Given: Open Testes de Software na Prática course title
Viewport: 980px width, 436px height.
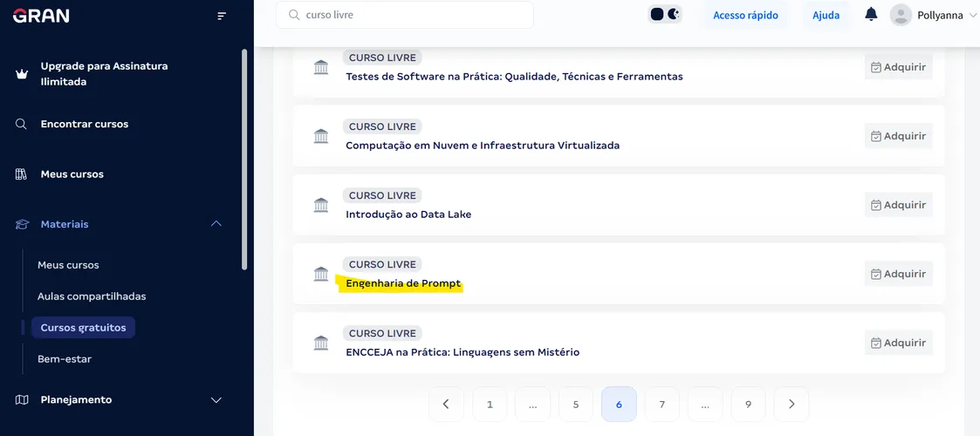Looking at the screenshot, I should pos(514,77).
